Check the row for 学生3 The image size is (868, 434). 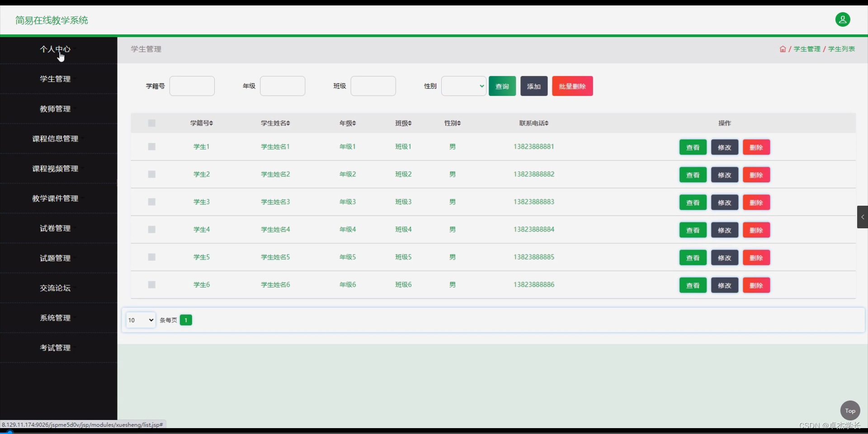152,202
